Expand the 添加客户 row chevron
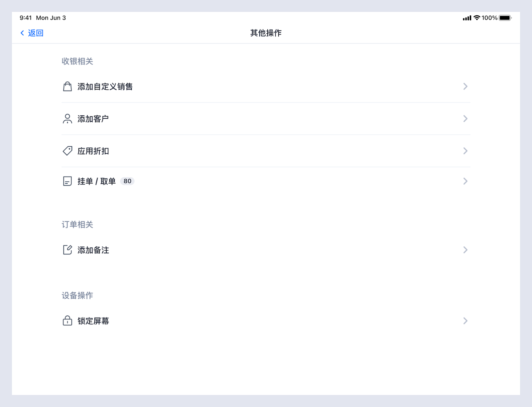Image resolution: width=532 pixels, height=407 pixels. click(x=465, y=119)
